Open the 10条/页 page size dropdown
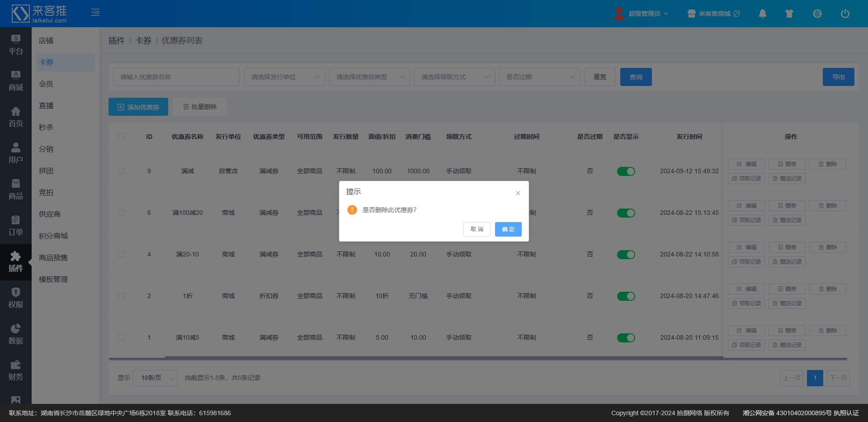Image resolution: width=868 pixels, height=422 pixels. [x=155, y=378]
